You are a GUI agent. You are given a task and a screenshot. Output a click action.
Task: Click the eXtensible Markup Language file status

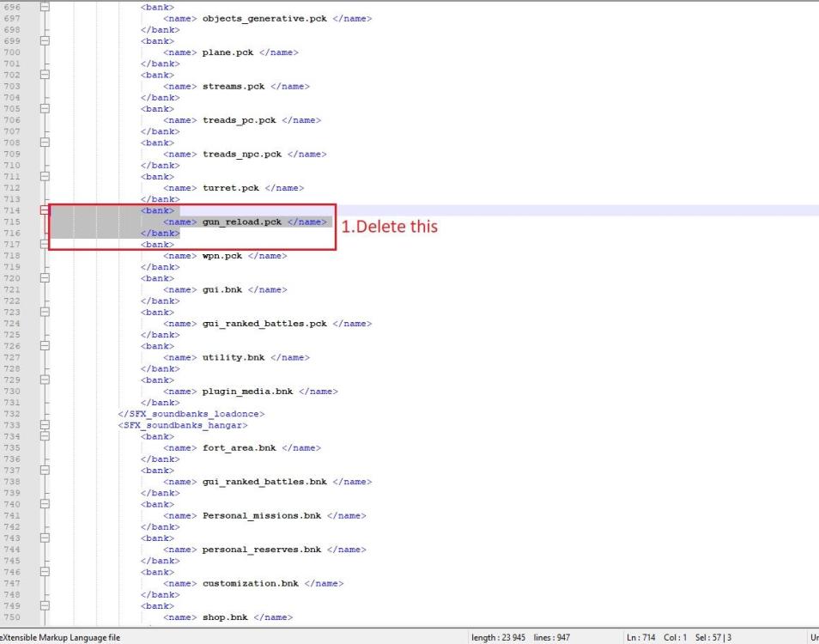(x=59, y=638)
